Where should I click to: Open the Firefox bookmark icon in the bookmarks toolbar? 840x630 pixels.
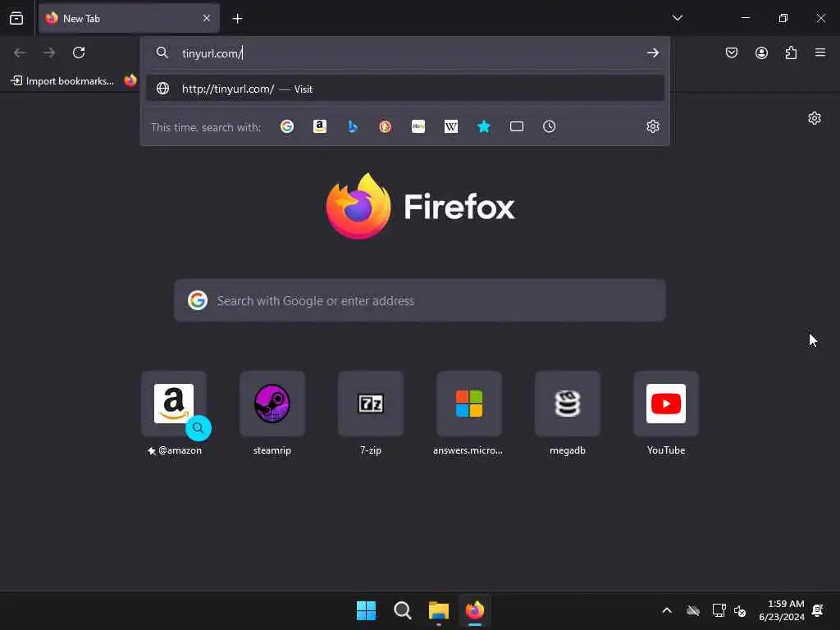(x=130, y=81)
